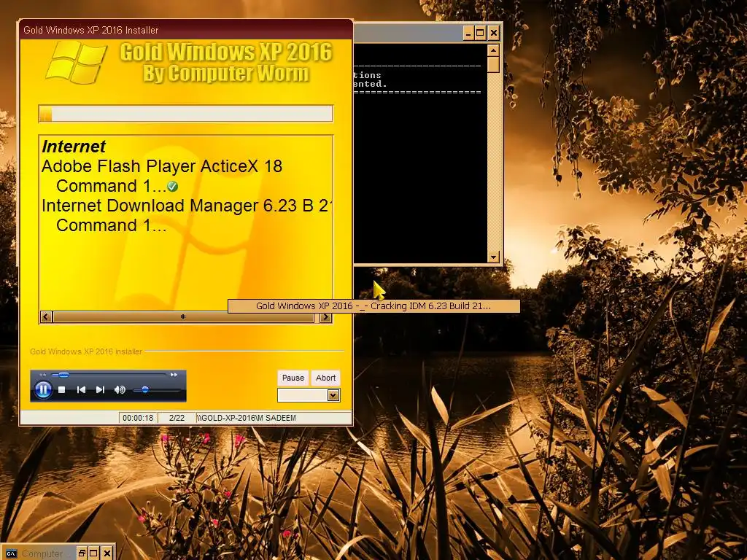Viewport: 747px width, 560px height.
Task: Restore the minimized Computer window
Action: [x=82, y=553]
